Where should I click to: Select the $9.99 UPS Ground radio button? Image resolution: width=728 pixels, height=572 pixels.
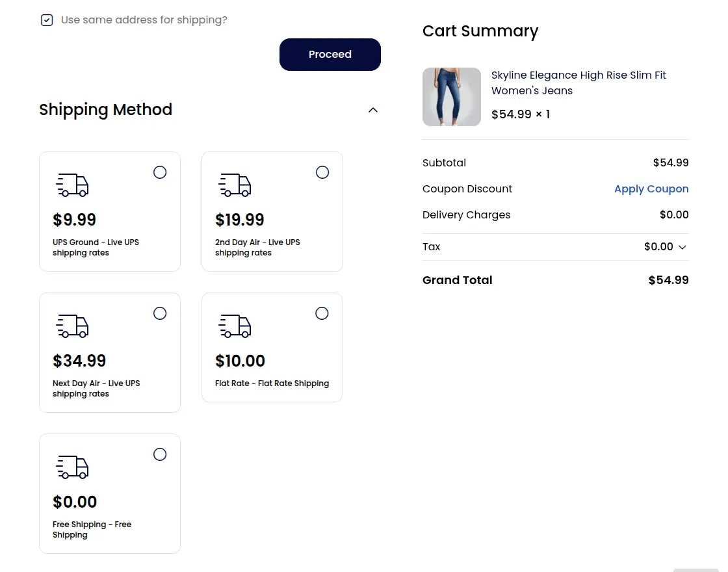[160, 172]
